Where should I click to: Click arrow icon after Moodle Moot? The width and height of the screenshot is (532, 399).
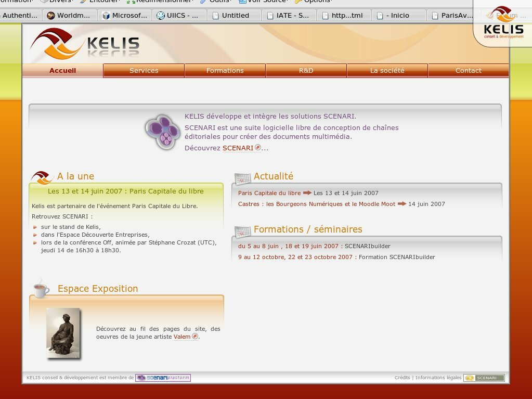401,203
